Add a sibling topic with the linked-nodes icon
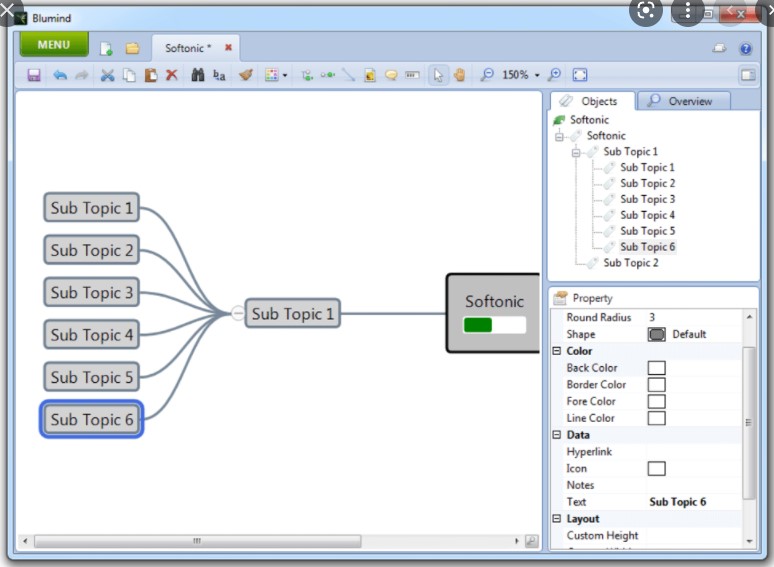The width and height of the screenshot is (774, 567). tap(327, 75)
